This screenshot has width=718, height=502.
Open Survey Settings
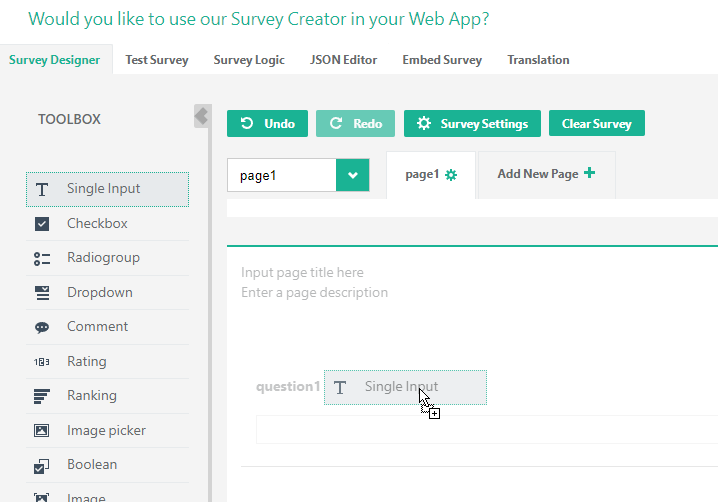472,124
